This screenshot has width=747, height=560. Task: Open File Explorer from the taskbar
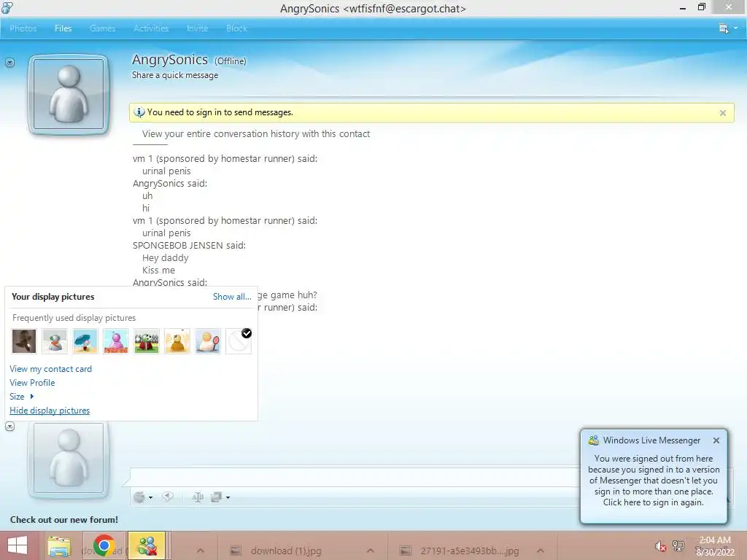[59, 545]
